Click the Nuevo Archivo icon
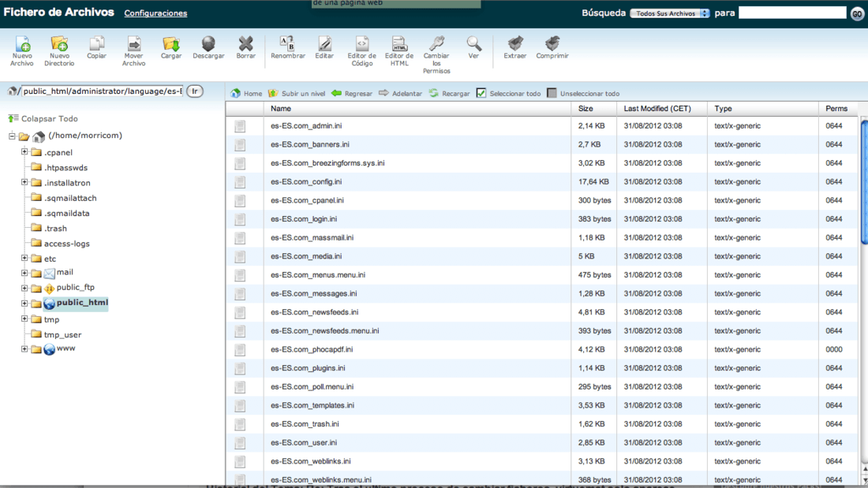868x488 pixels. [22, 44]
